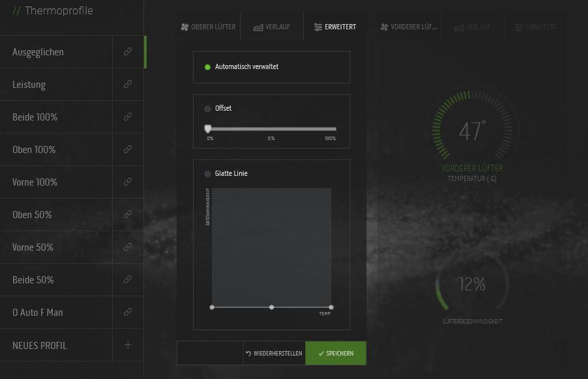Click link icon for Vorne 50% profile
The height and width of the screenshot is (379, 588).
[x=128, y=247]
